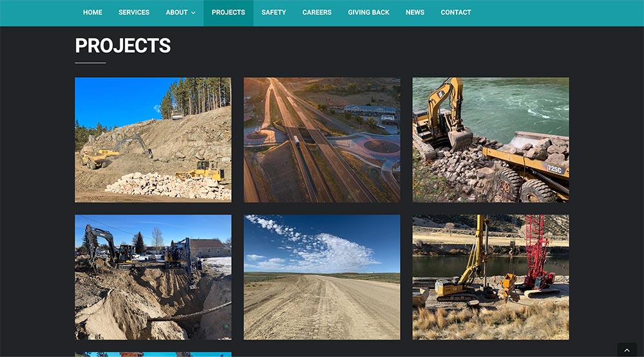Viewport: 644px width, 357px height.
Task: Expand the About dropdown chevron
Action: 193,13
